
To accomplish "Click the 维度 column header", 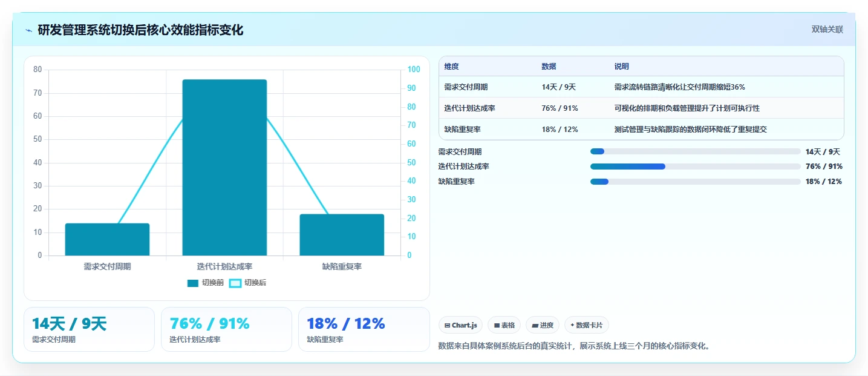I will coord(451,67).
